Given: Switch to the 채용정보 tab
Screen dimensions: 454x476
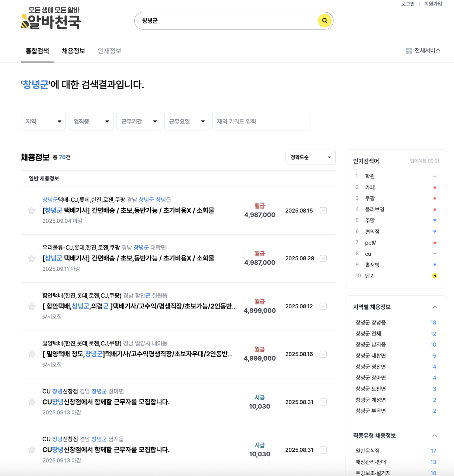Looking at the screenshot, I should 73,51.
